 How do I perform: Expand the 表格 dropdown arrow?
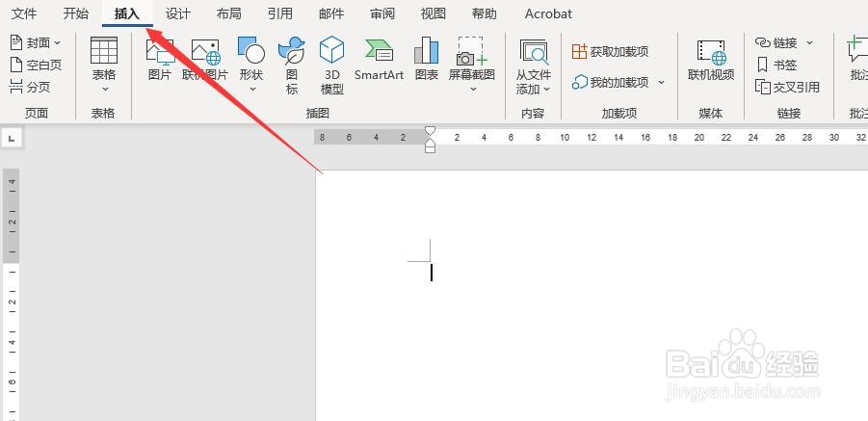click(x=104, y=89)
